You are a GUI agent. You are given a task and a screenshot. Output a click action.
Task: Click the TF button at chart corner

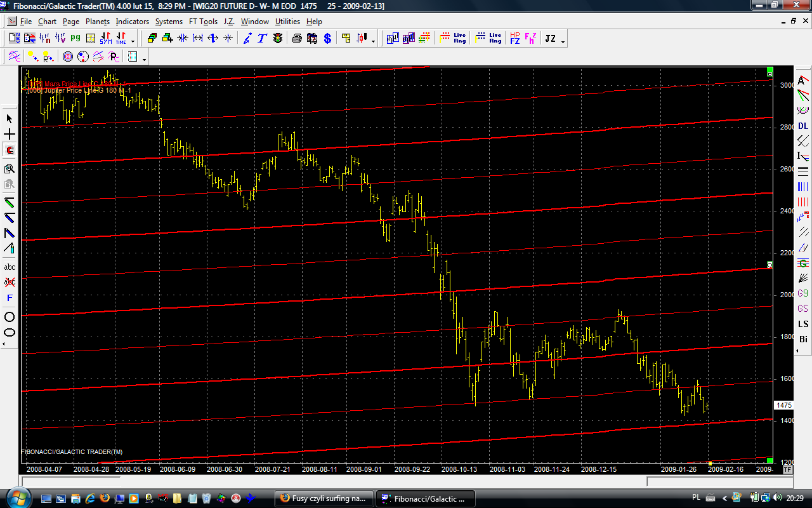pyautogui.click(x=787, y=470)
